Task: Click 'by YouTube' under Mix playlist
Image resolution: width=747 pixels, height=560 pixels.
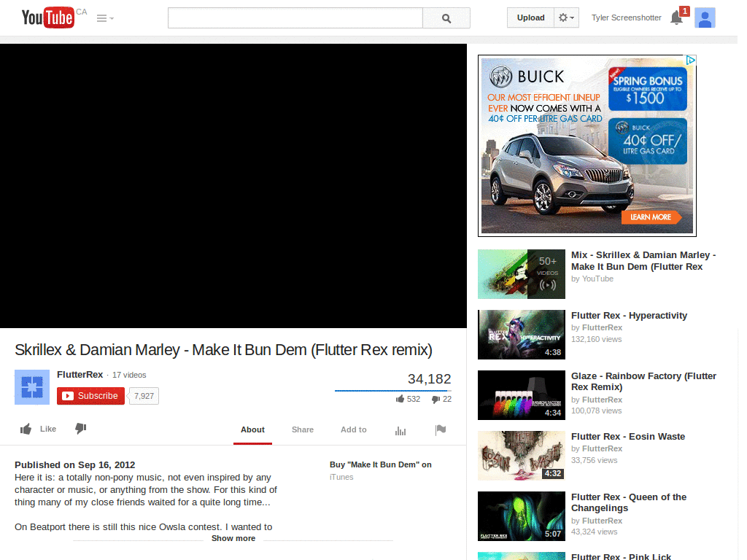Action: (x=592, y=279)
